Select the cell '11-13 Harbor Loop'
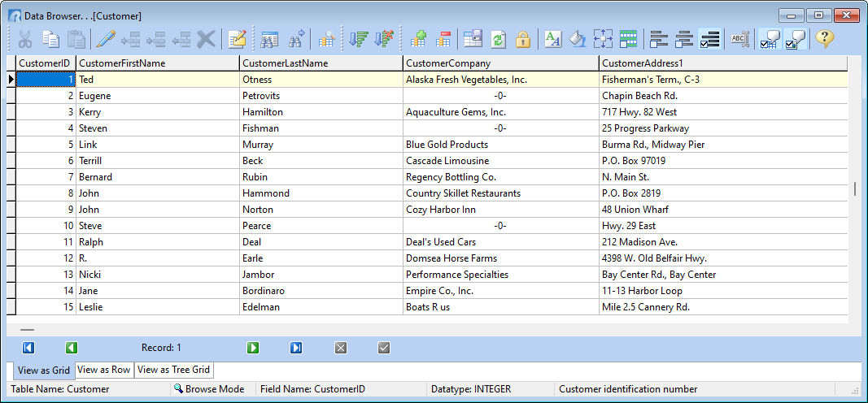The height and width of the screenshot is (403, 868). (x=723, y=291)
